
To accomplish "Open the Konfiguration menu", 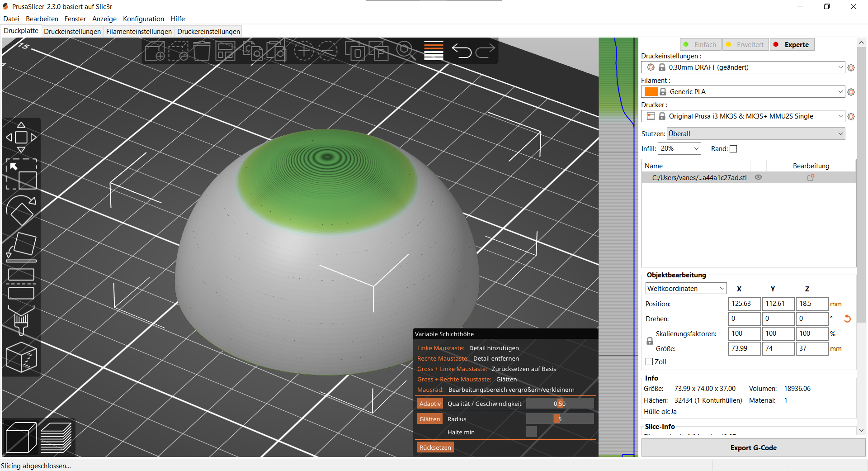I will (143, 19).
